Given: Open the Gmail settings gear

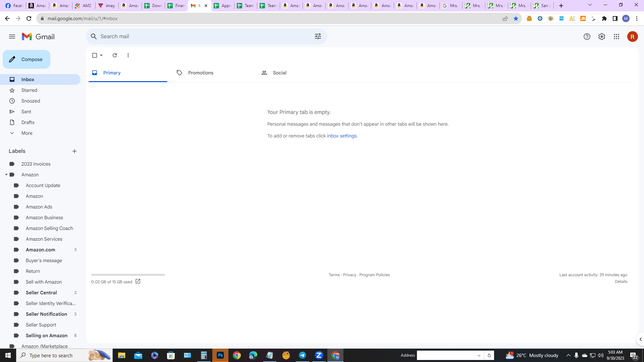Looking at the screenshot, I should pos(602,37).
